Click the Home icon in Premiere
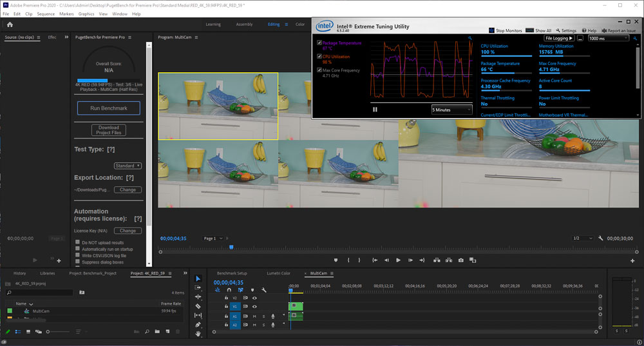Image resolution: width=644 pixels, height=346 pixels. 10,24
